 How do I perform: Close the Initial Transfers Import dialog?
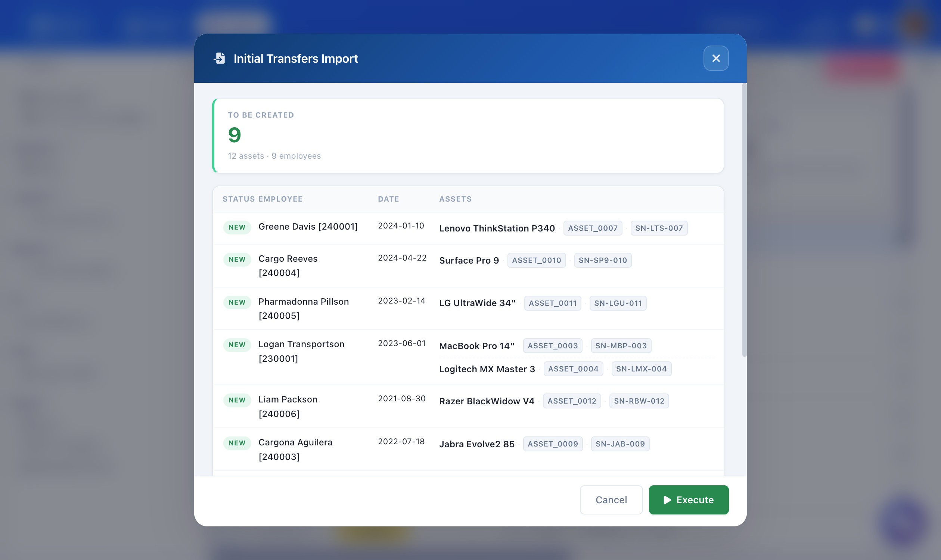(x=716, y=58)
